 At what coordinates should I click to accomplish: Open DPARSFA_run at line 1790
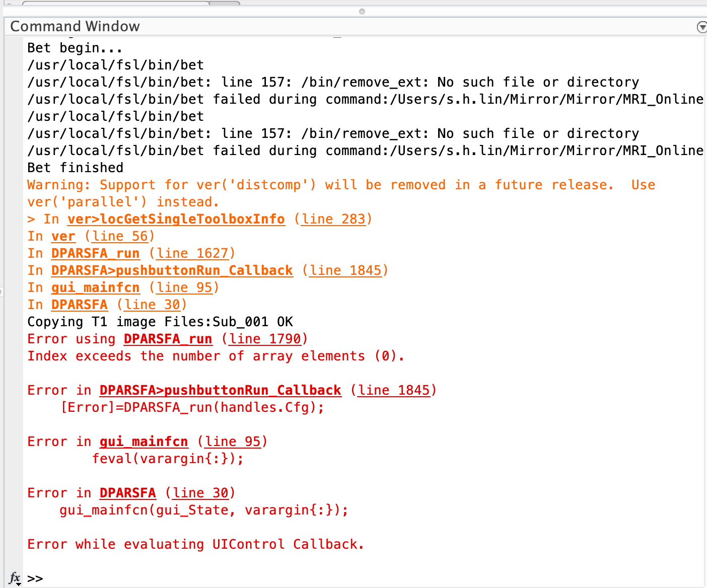click(168, 339)
